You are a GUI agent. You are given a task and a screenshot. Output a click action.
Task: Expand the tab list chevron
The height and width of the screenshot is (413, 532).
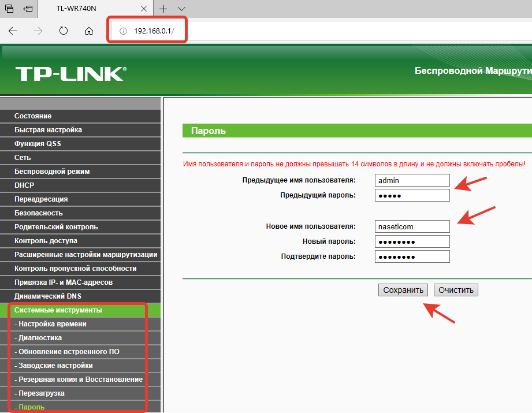[181, 9]
